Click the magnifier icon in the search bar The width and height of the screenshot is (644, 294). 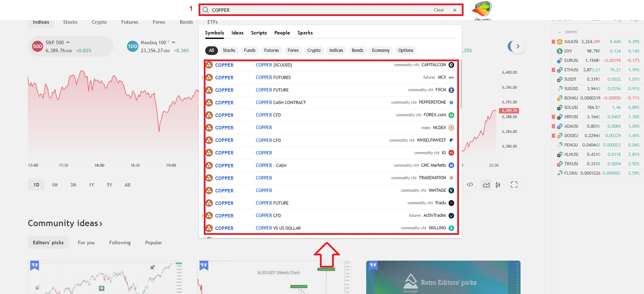[206, 10]
